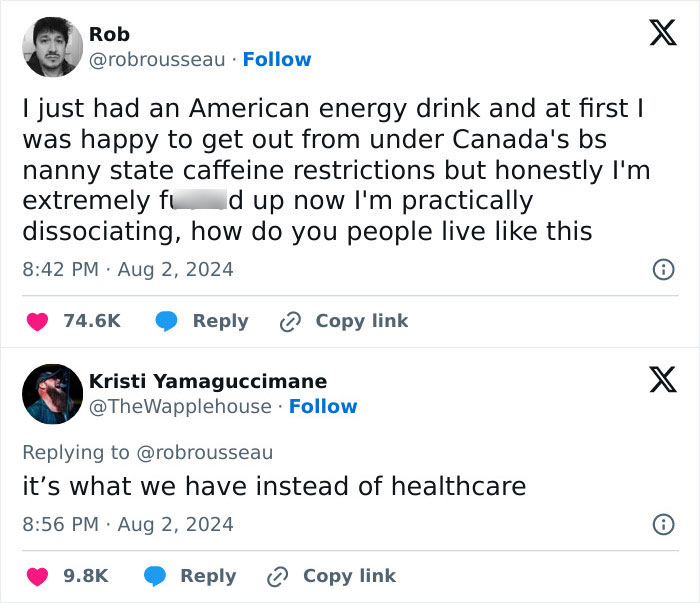Click the reply bubble icon under Kristi's tweet
Image resolution: width=700 pixels, height=603 pixels.
coord(154,576)
